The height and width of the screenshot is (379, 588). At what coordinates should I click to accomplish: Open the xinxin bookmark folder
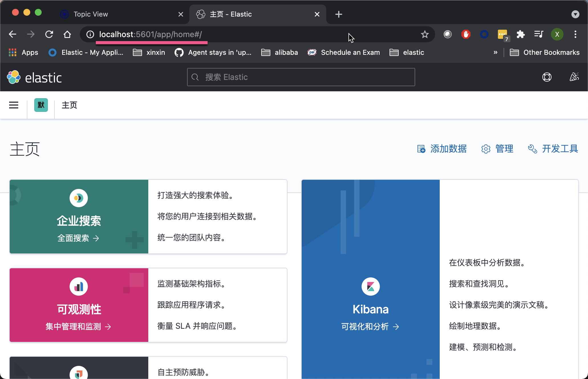click(149, 53)
